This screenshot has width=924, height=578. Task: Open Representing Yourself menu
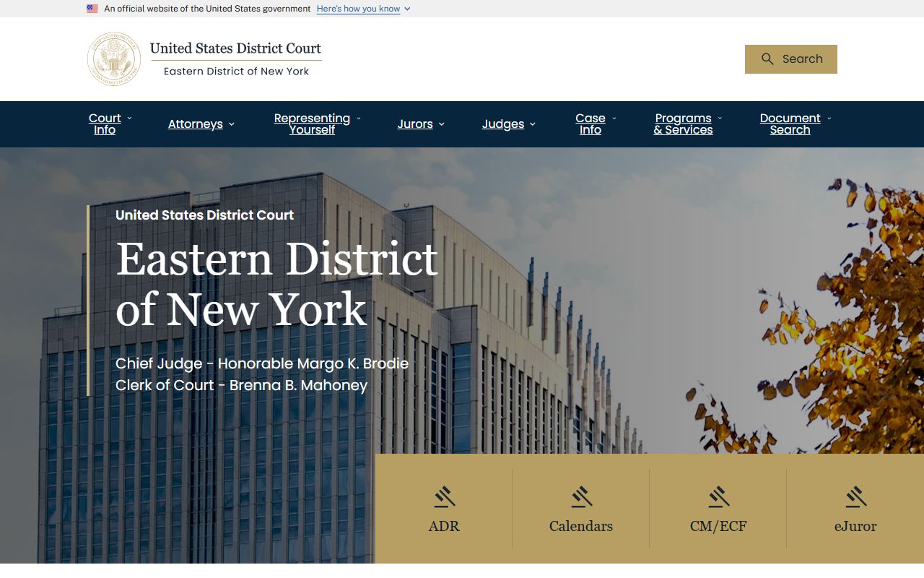coord(312,124)
